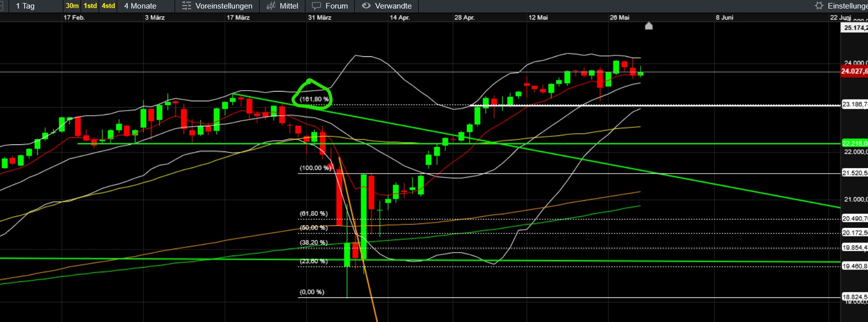This screenshot has height=322, width=868.
Task: Click the '8 Juni' date axis label
Action: click(725, 18)
